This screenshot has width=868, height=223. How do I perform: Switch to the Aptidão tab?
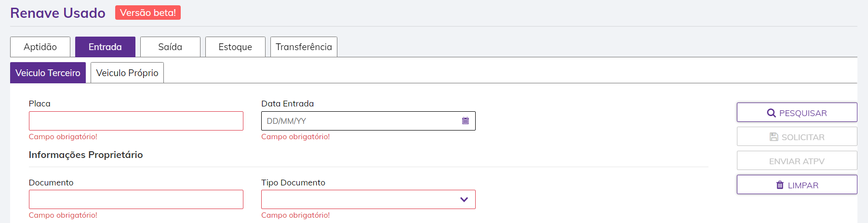point(40,47)
